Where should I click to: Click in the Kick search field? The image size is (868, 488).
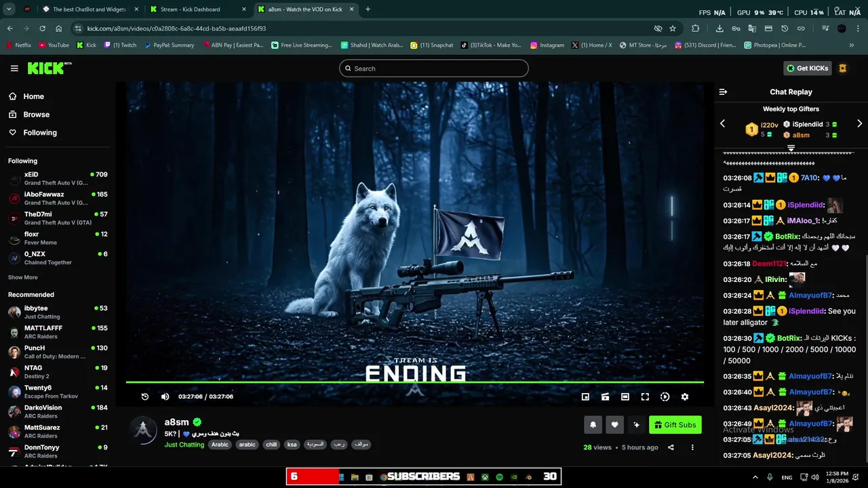click(434, 68)
